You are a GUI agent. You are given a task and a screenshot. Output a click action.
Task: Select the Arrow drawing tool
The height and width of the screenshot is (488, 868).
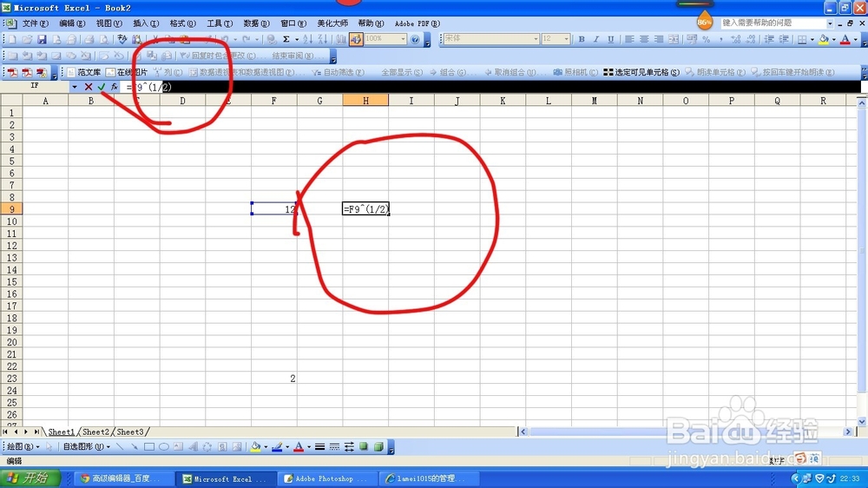pos(135,446)
